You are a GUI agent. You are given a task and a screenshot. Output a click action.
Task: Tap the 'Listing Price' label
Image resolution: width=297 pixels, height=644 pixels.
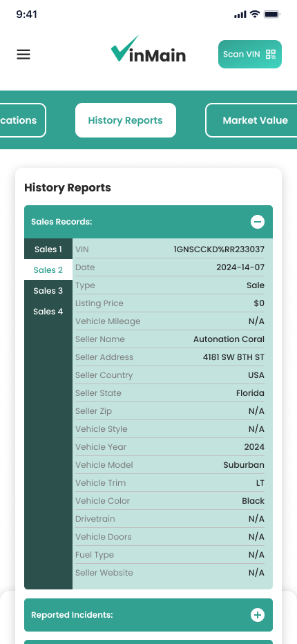pos(99,303)
